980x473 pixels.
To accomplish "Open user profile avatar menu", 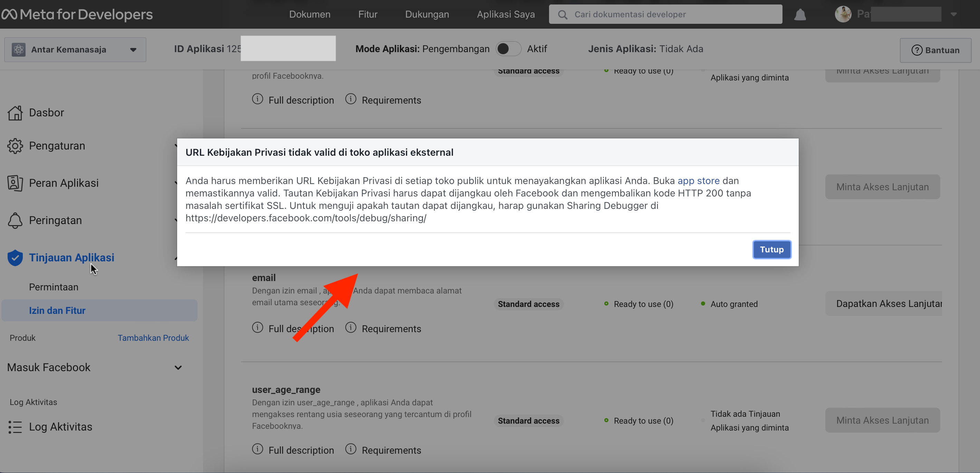I will pos(843,15).
